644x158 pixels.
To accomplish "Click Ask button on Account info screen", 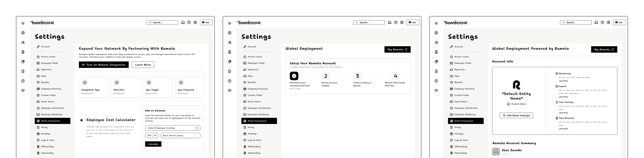I will coord(619,22).
